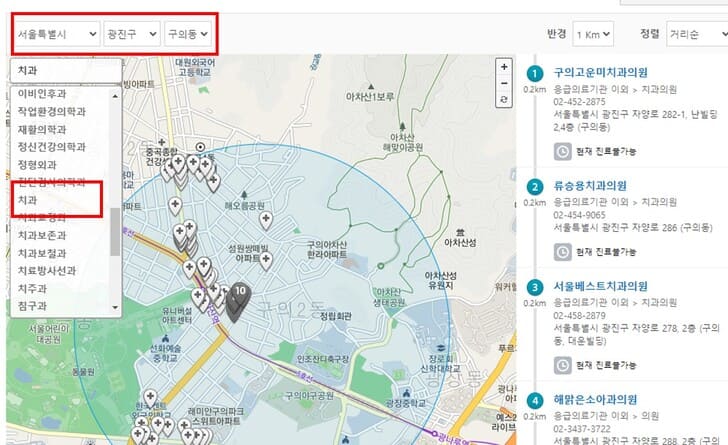728x445 pixels.
Task: Click number 3 result badge icon
Action: [535, 287]
